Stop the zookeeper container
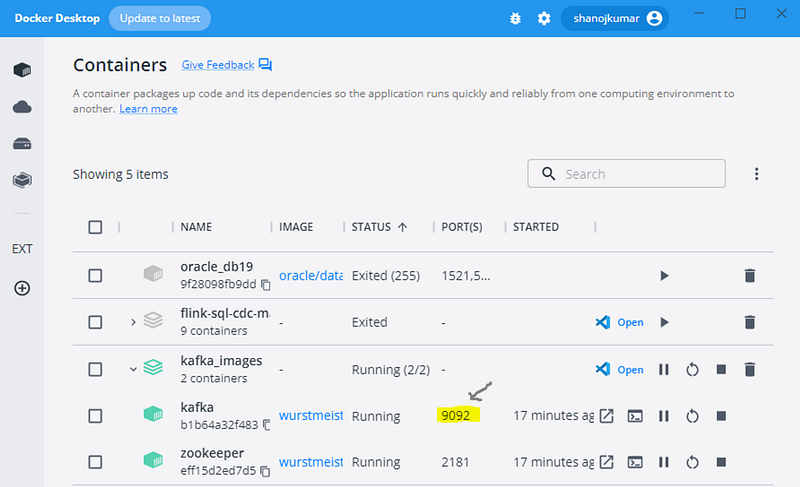This screenshot has width=800, height=487. [721, 462]
